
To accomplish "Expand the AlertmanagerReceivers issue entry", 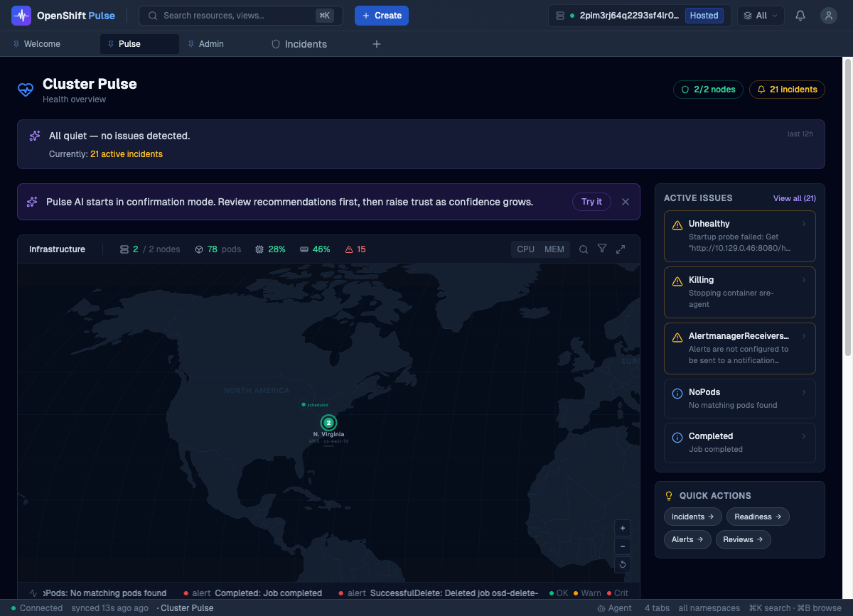I will [x=739, y=348].
